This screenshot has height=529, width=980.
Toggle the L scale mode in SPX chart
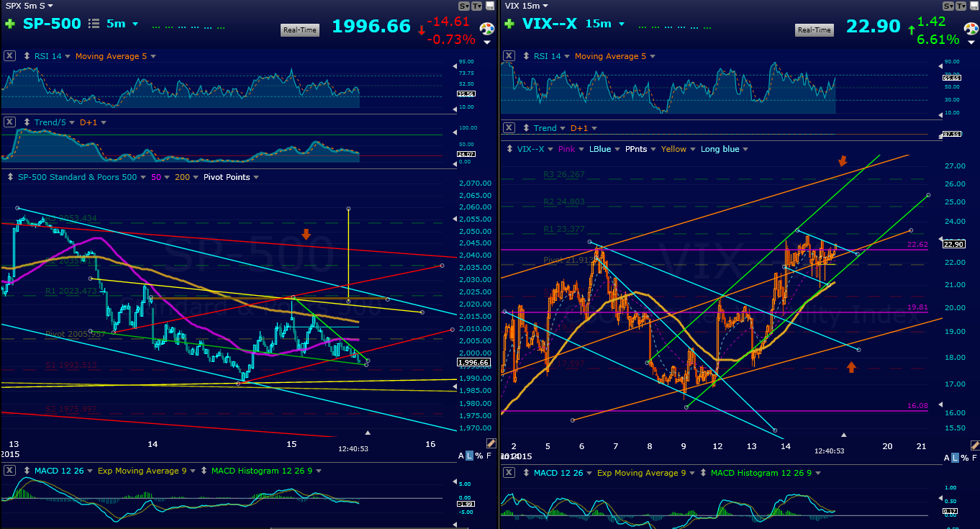(470, 456)
